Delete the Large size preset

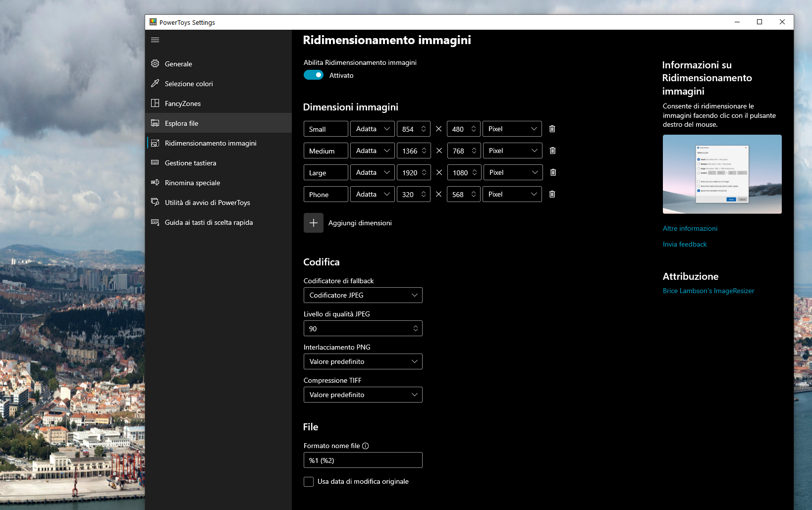(x=553, y=172)
